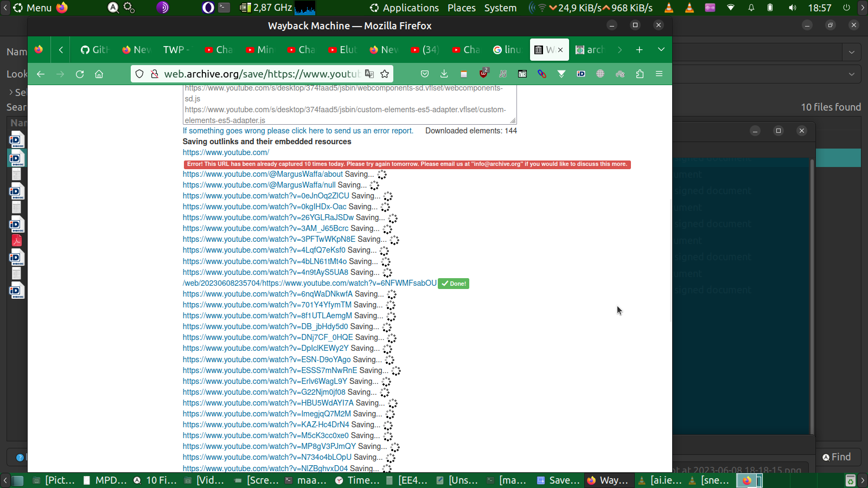Expand the Name field dropdown in background window
Viewport: 868px width, 488px height.
coord(852,52)
